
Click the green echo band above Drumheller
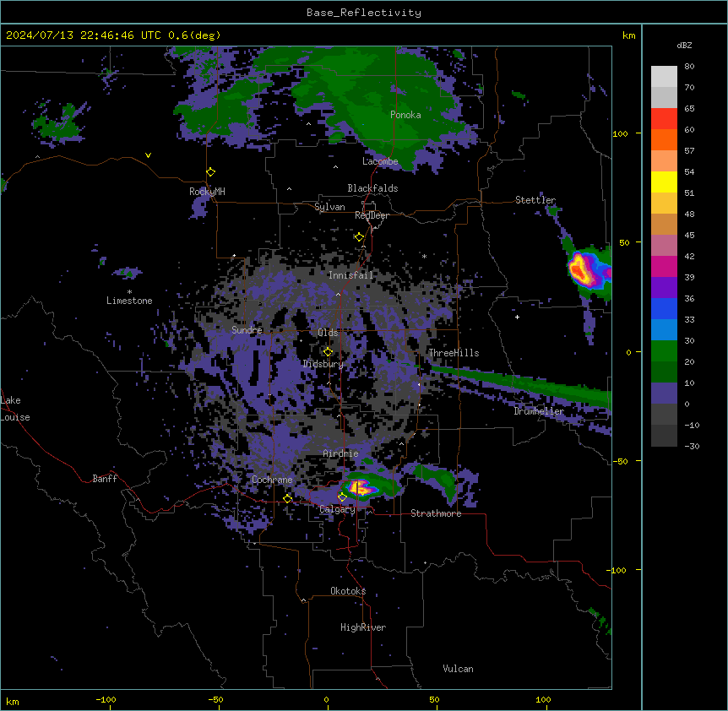[520, 384]
